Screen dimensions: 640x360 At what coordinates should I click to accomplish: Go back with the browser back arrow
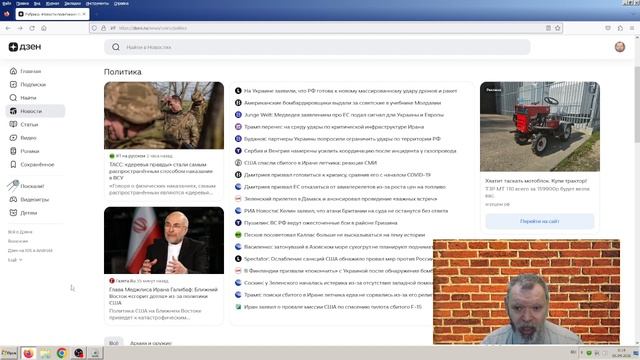pos(8,28)
